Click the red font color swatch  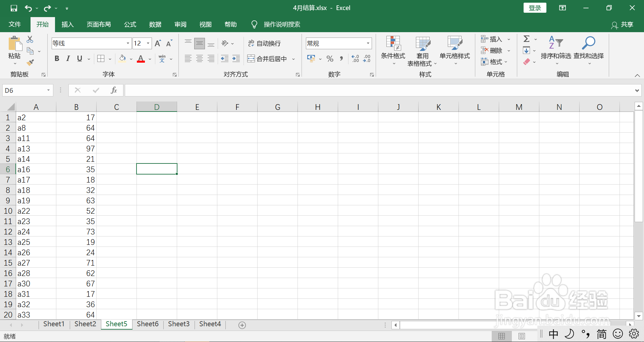pyautogui.click(x=141, y=59)
